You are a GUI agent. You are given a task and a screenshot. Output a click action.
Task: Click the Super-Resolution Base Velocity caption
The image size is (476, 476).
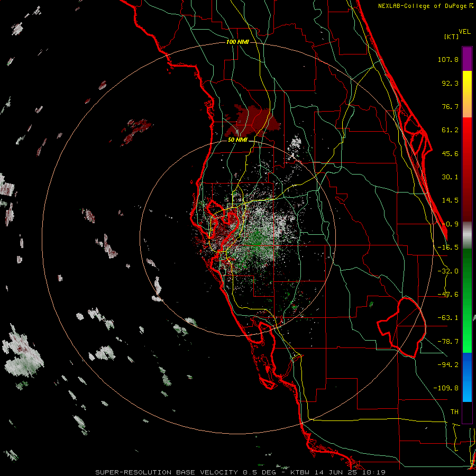241,472
